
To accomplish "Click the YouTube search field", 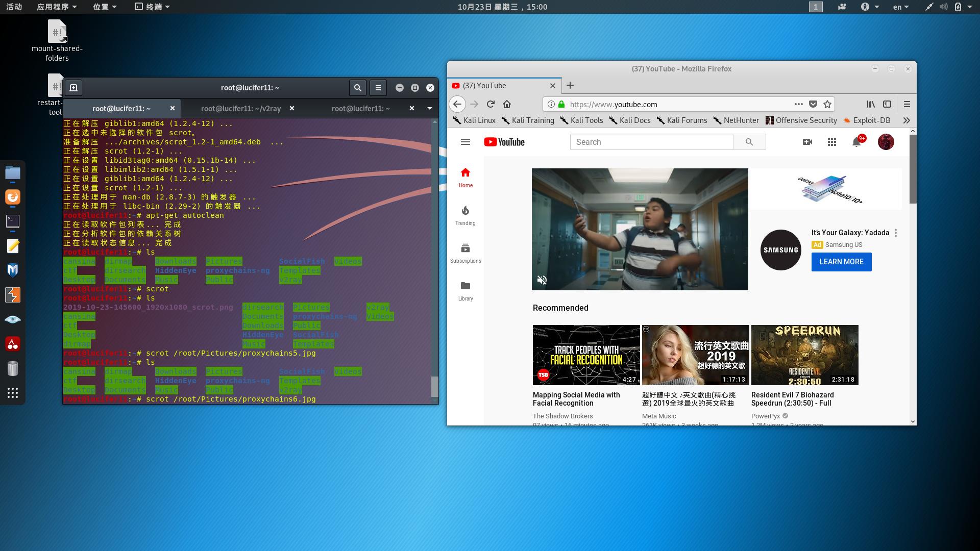I will (651, 142).
